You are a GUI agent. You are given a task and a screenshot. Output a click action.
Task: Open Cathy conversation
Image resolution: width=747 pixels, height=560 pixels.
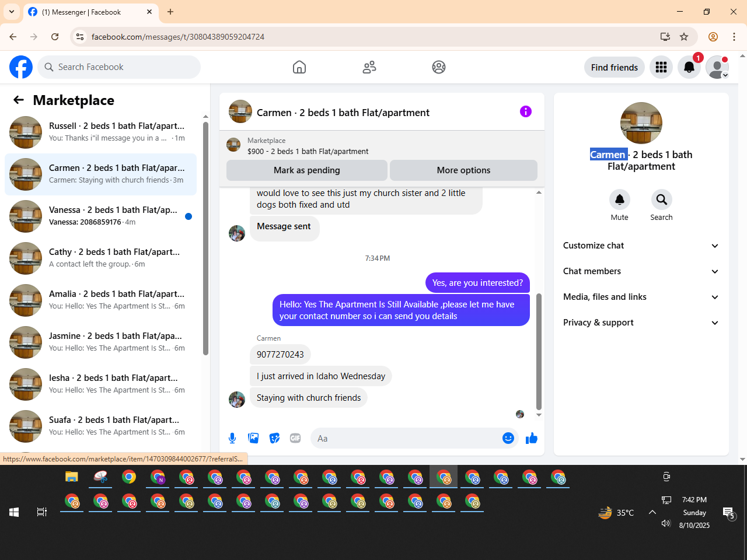click(x=100, y=258)
